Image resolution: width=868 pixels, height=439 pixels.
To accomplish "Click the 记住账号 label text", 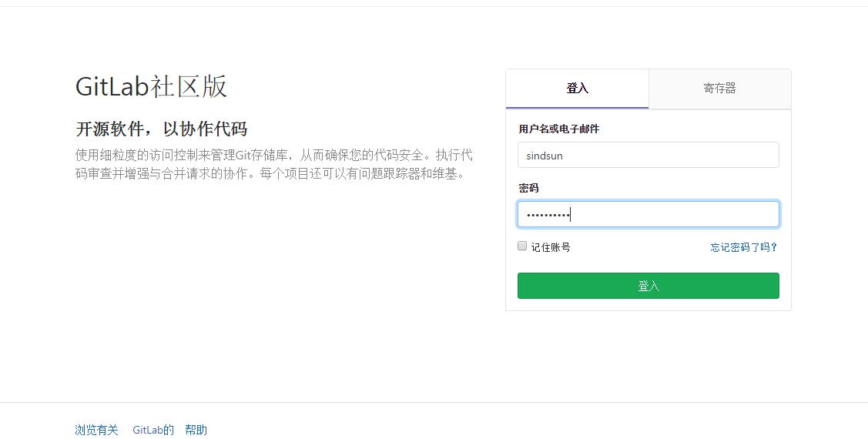I will (x=551, y=247).
